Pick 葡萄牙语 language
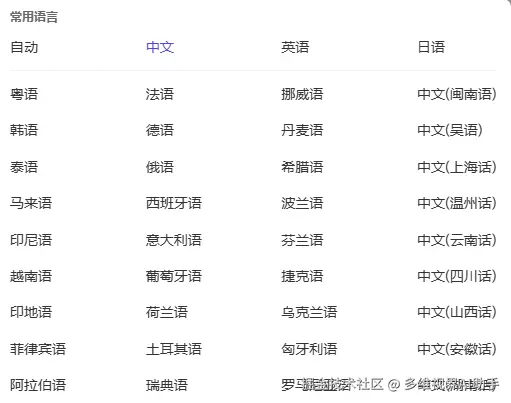The image size is (511, 403). [174, 276]
